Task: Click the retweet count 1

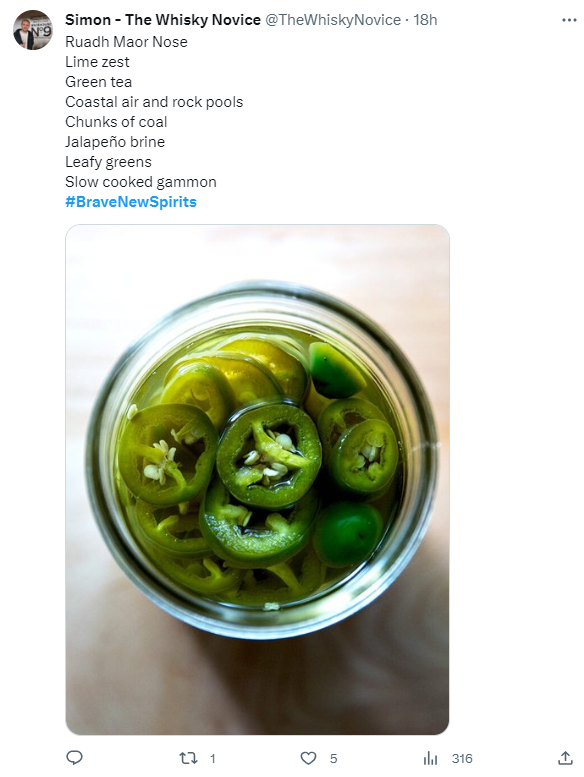Action: 212,759
